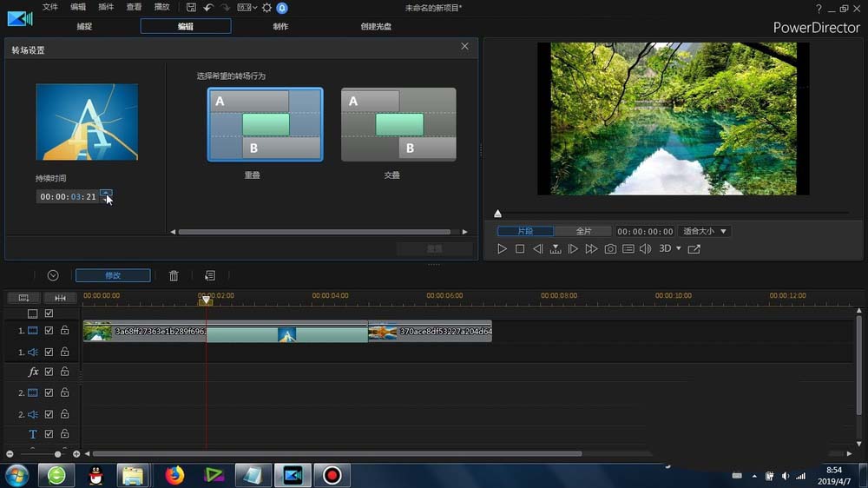The image size is (868, 488).
Task: Click the trash delete icon above timeline
Action: 174,275
